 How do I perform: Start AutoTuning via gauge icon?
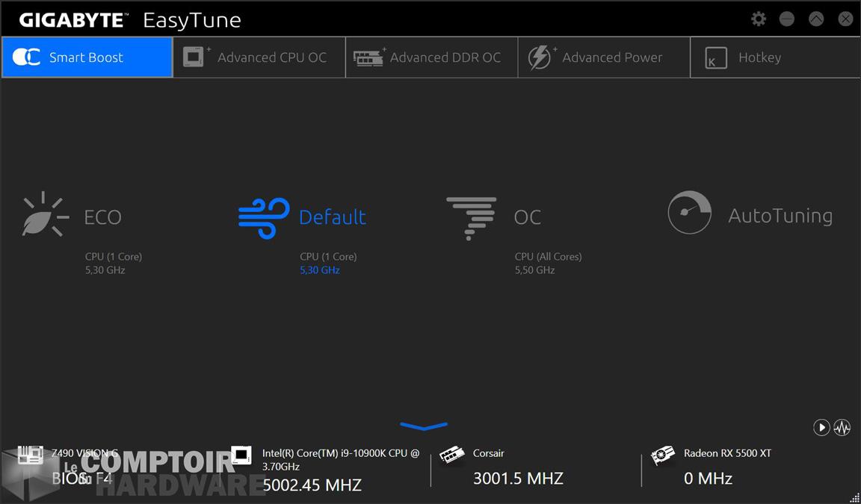tap(689, 212)
